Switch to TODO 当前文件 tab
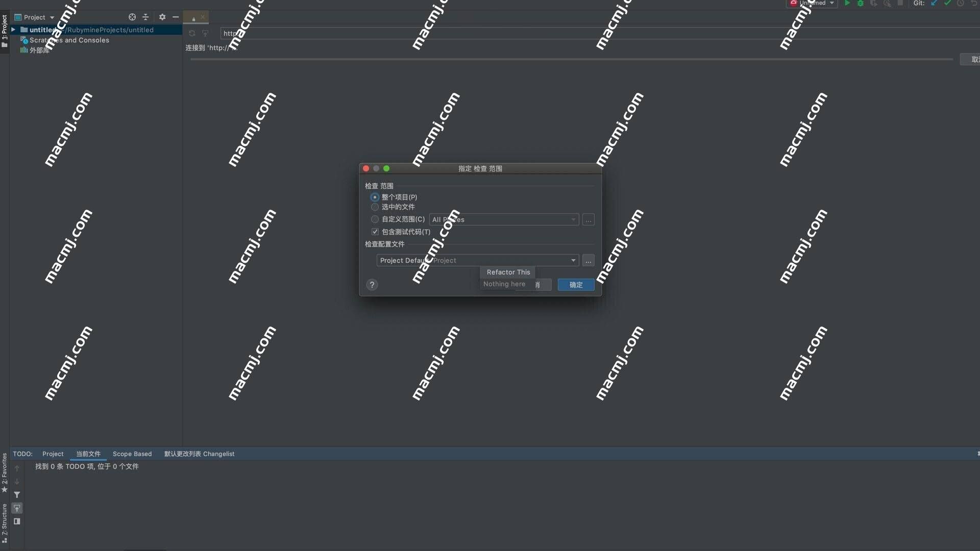The width and height of the screenshot is (980, 551). click(88, 454)
